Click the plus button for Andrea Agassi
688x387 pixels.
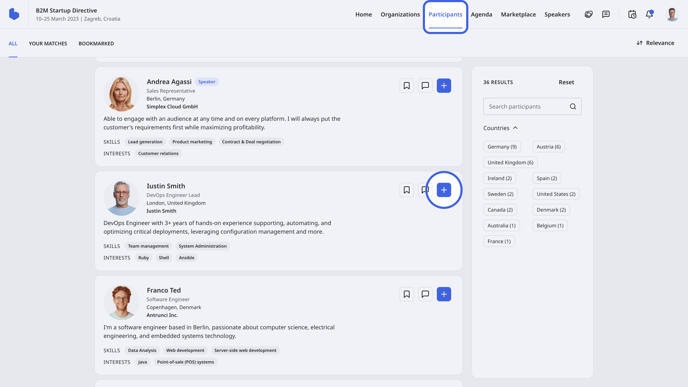tap(444, 86)
